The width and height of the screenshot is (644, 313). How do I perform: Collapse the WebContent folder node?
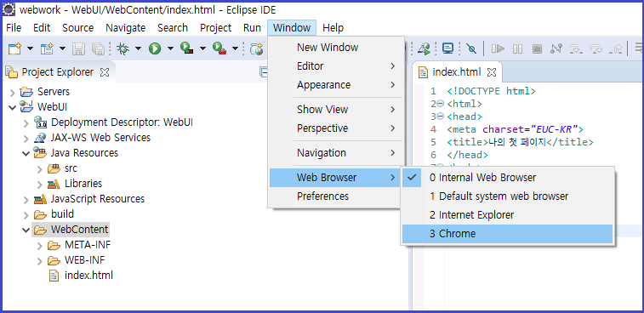pyautogui.click(x=26, y=230)
